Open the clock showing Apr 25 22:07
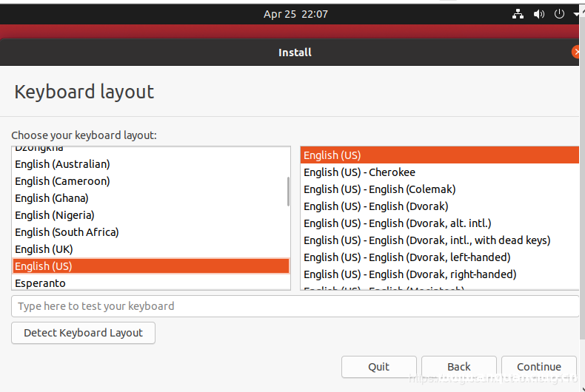 pyautogui.click(x=295, y=14)
